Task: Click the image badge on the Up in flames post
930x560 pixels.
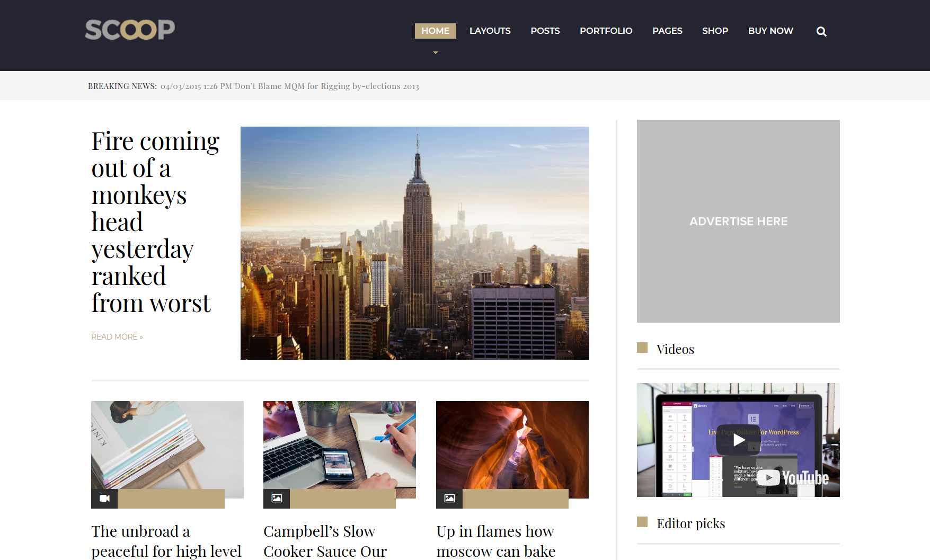Action: point(449,499)
